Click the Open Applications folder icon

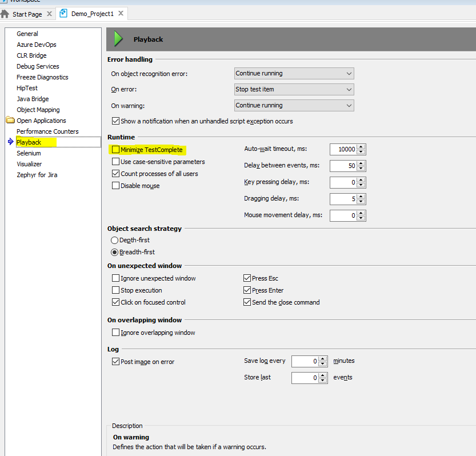[10, 121]
